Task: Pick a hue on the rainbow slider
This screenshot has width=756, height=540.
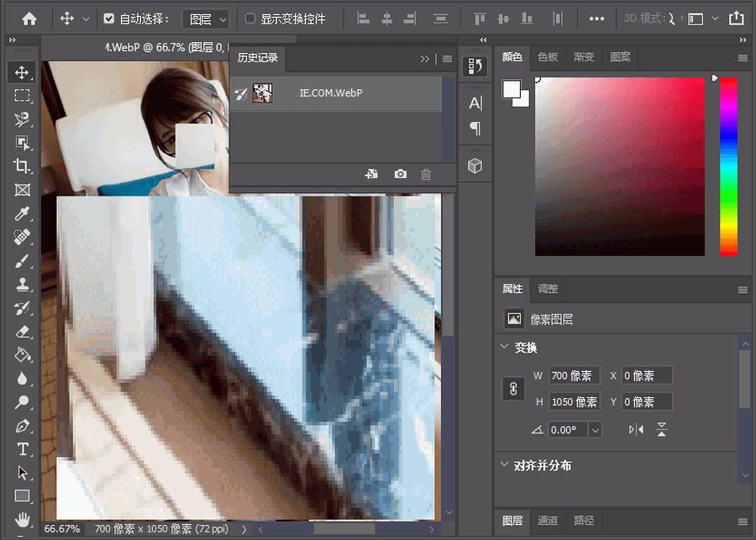Action: [x=728, y=168]
